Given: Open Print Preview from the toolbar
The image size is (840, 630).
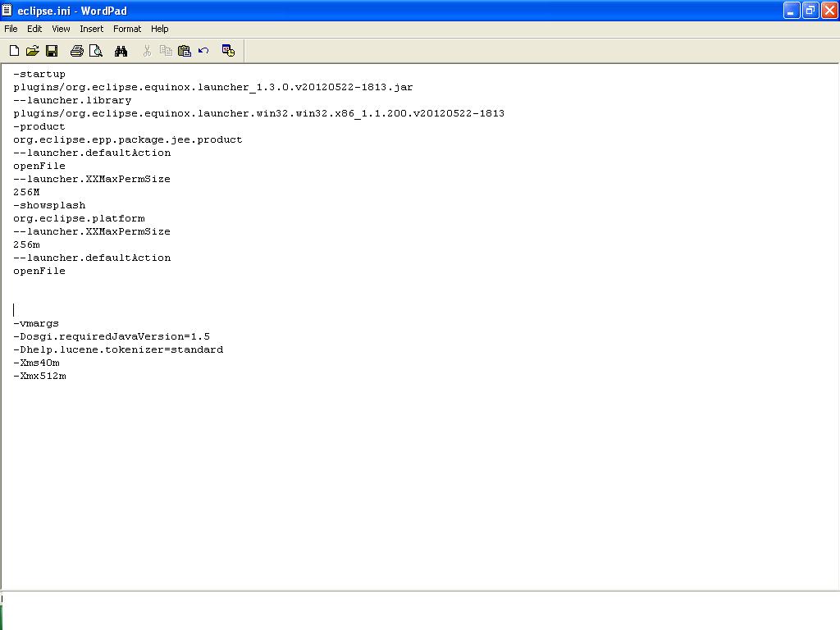Looking at the screenshot, I should pos(96,51).
